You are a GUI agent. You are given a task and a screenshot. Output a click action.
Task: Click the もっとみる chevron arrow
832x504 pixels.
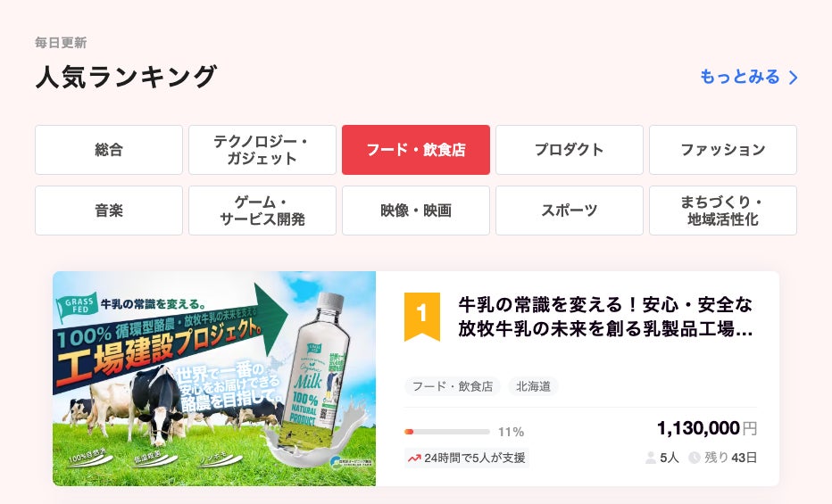[x=793, y=78]
